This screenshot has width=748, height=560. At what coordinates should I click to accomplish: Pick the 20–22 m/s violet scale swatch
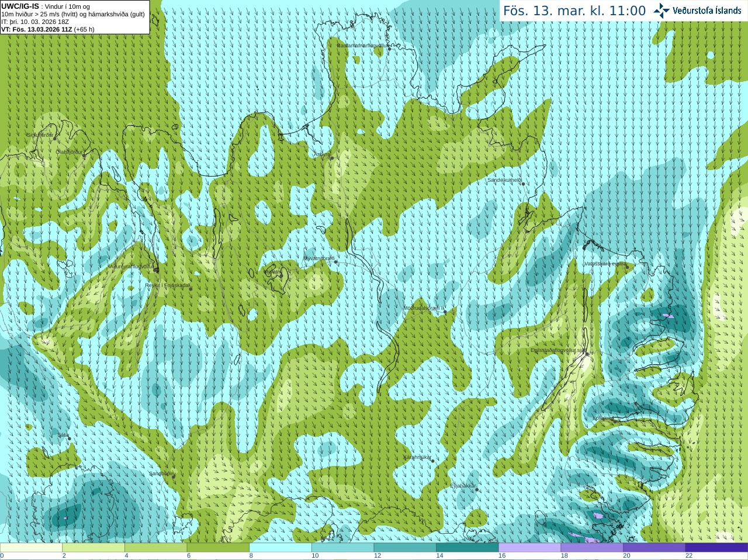654,548
